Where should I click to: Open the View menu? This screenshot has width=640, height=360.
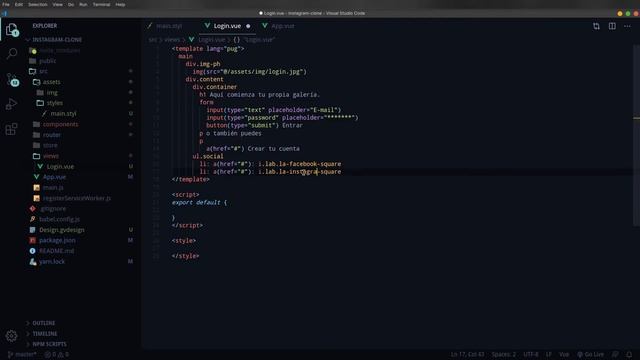click(x=58, y=4)
